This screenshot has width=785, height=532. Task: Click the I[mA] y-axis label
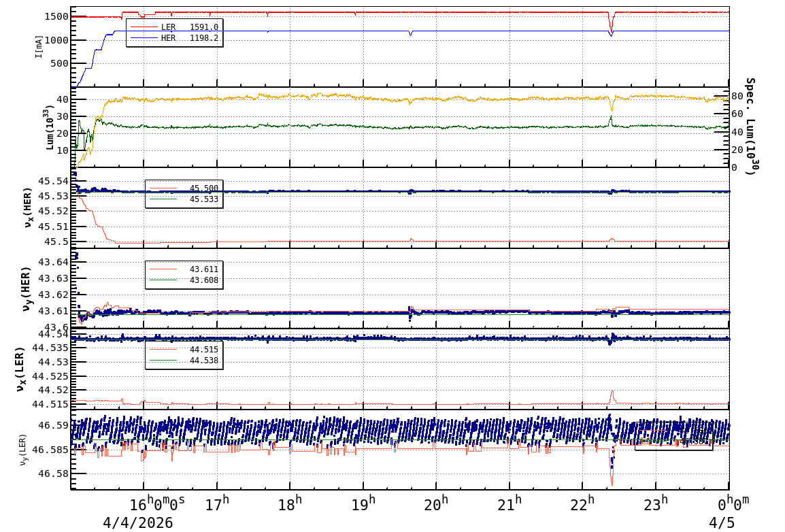pos(39,46)
